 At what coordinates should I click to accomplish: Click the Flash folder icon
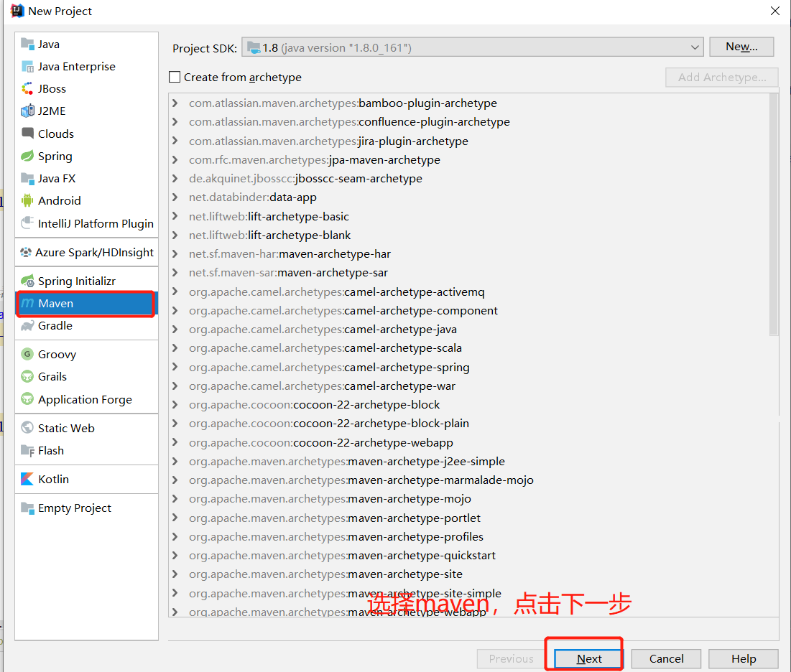coord(27,450)
